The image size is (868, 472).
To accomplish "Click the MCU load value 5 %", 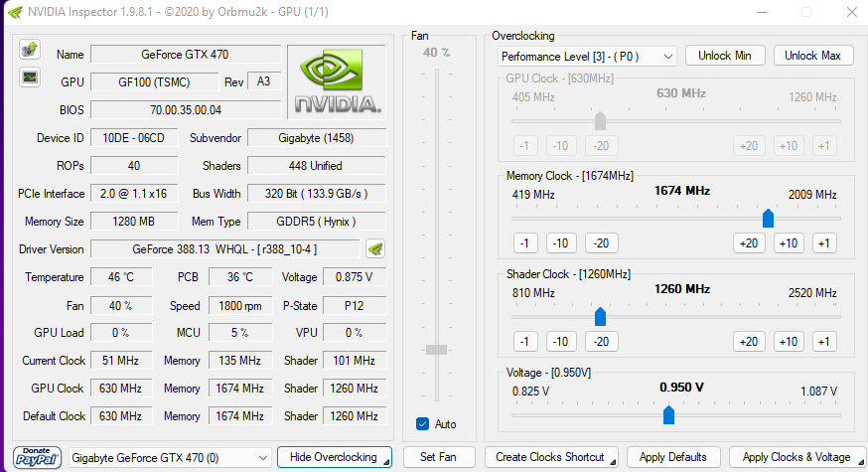I will 240,333.
